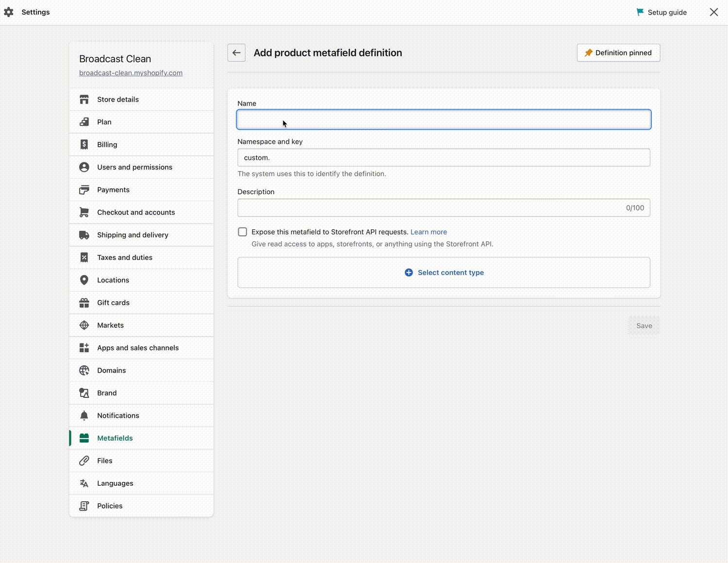Viewport: 728px width, 563px height.
Task: Open the Select content type picker
Action: pos(444,273)
